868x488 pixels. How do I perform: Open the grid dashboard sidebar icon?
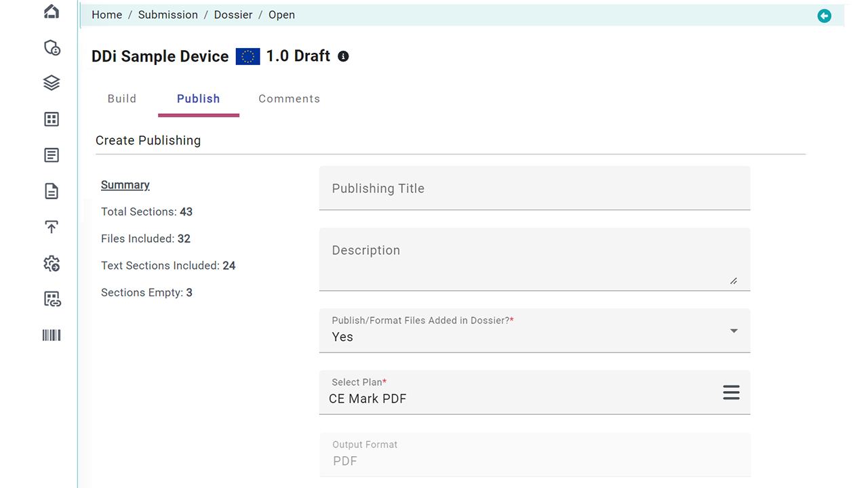(52, 119)
